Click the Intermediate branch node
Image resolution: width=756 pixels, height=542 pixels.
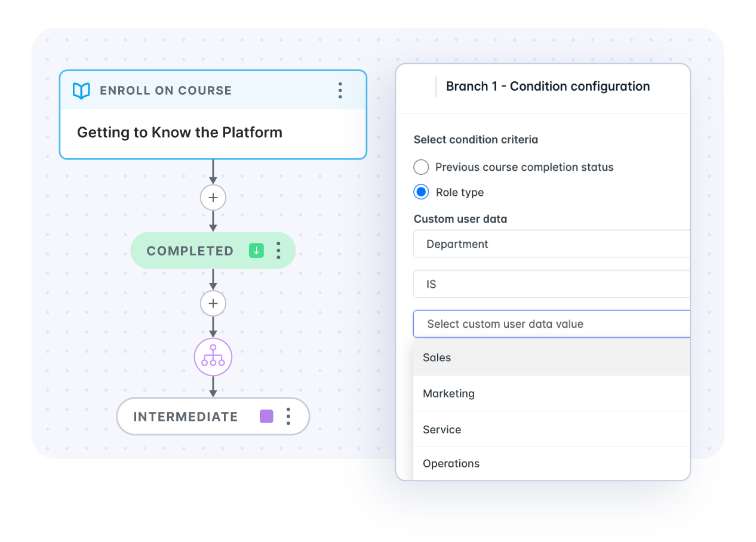pos(213,416)
